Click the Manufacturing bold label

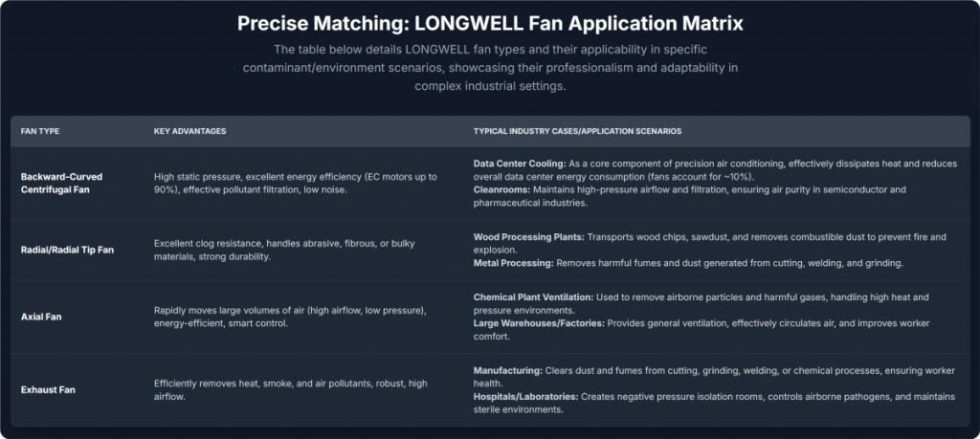click(508, 370)
